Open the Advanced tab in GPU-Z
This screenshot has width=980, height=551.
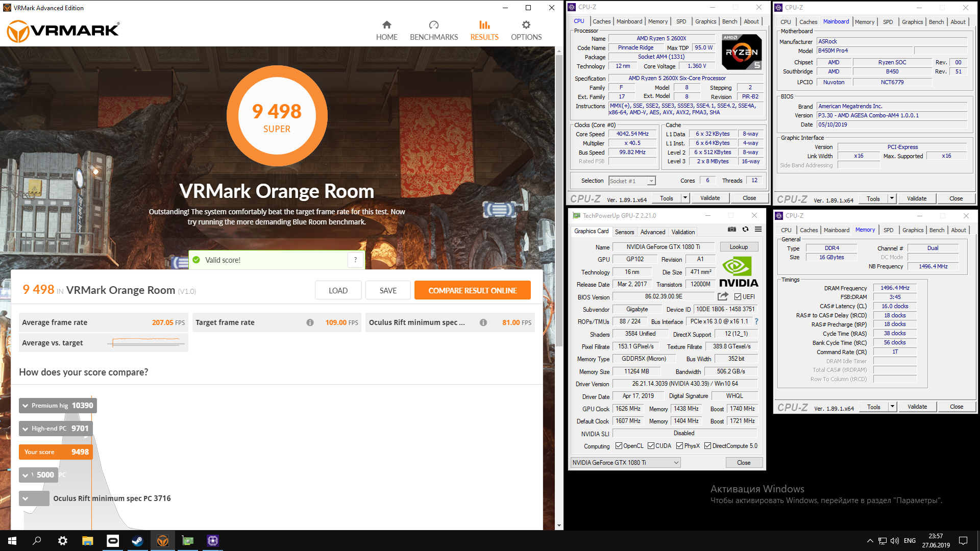click(x=653, y=232)
